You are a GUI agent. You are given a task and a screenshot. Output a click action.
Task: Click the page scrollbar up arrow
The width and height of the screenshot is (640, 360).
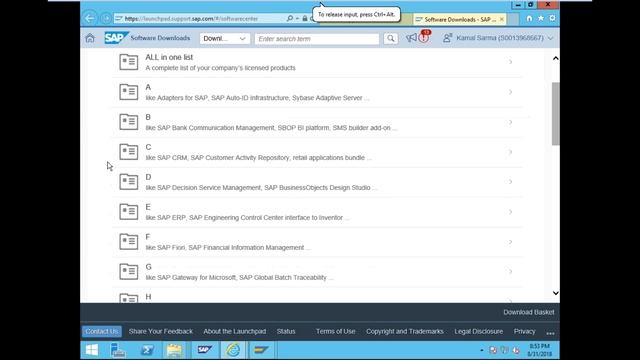(x=556, y=58)
